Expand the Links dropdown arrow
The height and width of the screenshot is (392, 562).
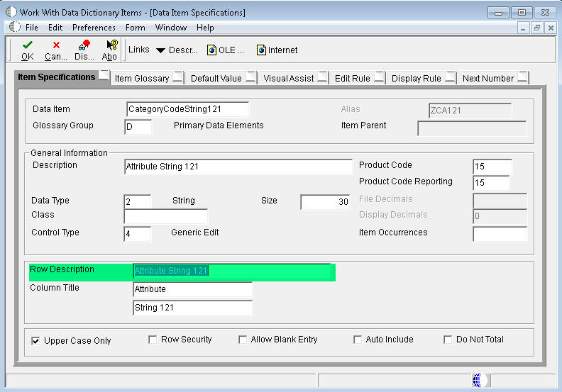pos(160,50)
